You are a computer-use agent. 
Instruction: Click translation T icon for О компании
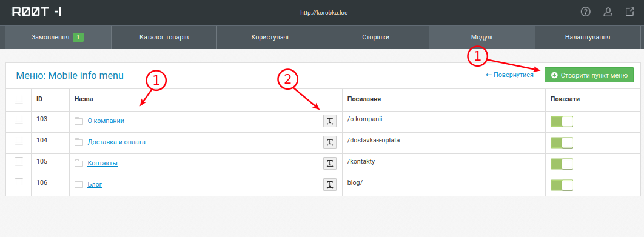329,121
